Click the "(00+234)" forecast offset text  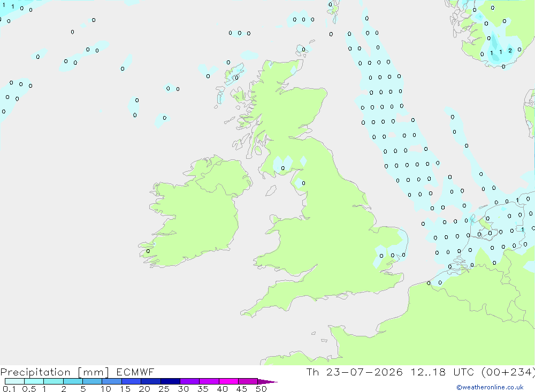(x=508, y=372)
